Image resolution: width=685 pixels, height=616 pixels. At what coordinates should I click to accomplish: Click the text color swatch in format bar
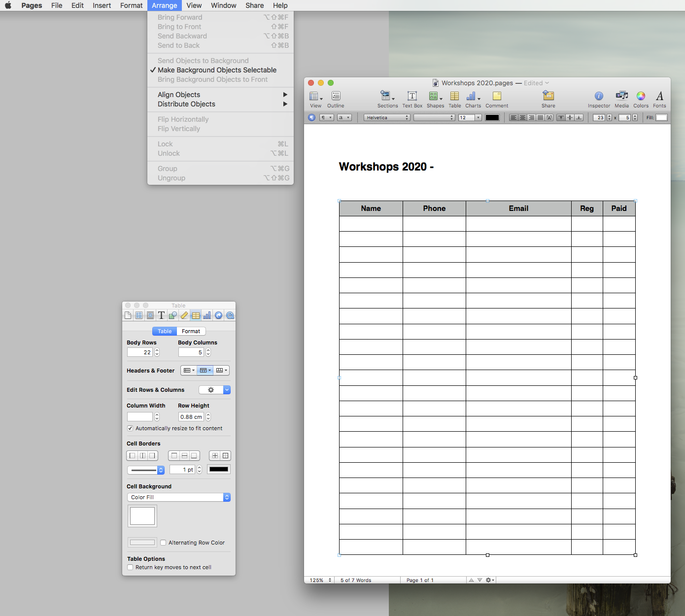(x=492, y=118)
